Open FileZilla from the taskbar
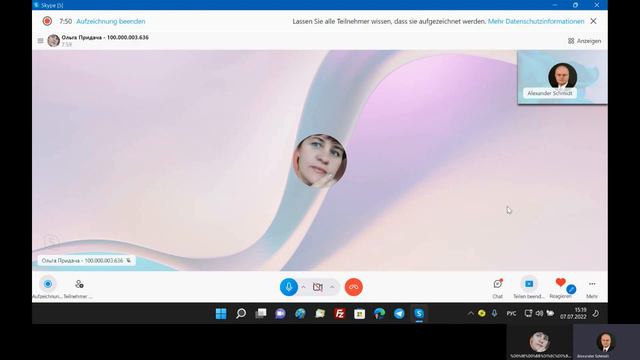 point(340,313)
